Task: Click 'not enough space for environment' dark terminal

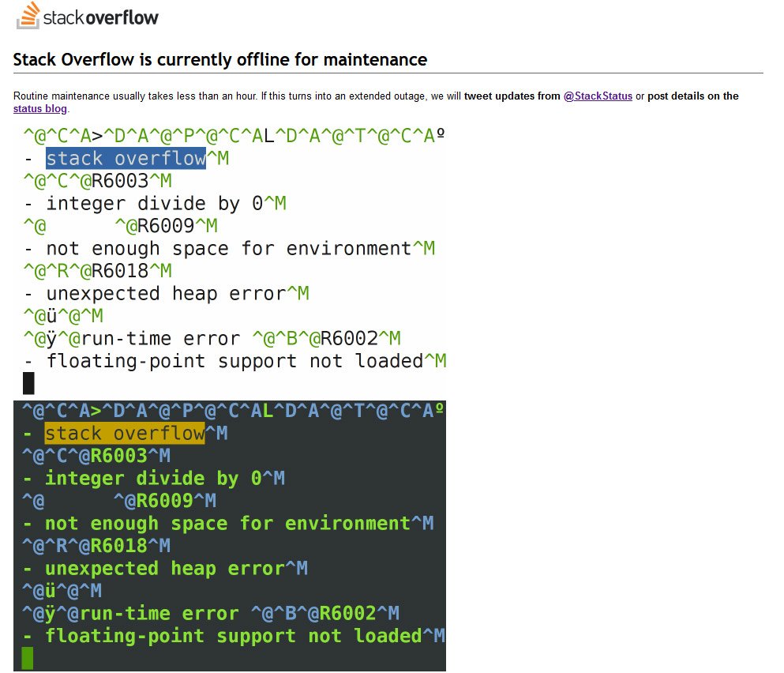Action: 227,524
